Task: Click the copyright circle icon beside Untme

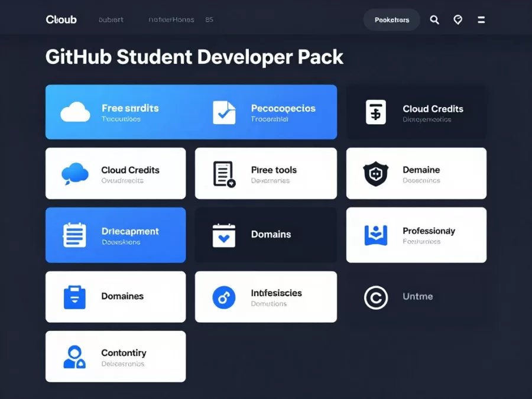Action: coord(376,297)
